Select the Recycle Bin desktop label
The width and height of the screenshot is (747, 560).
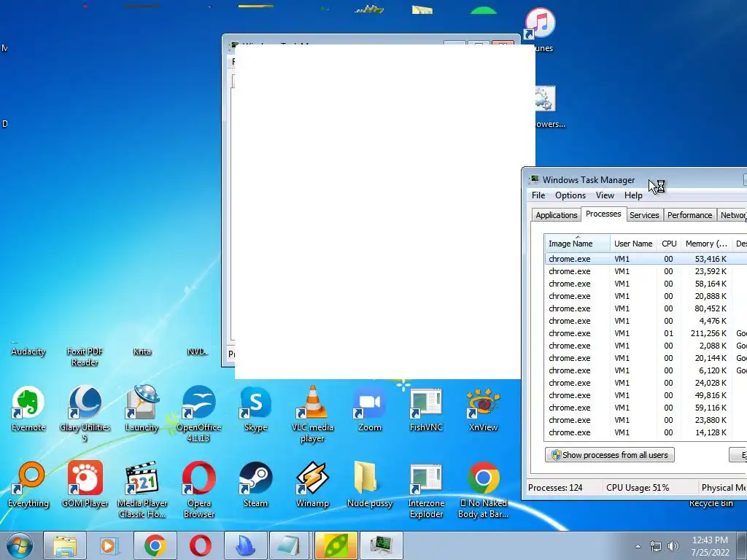(x=711, y=503)
